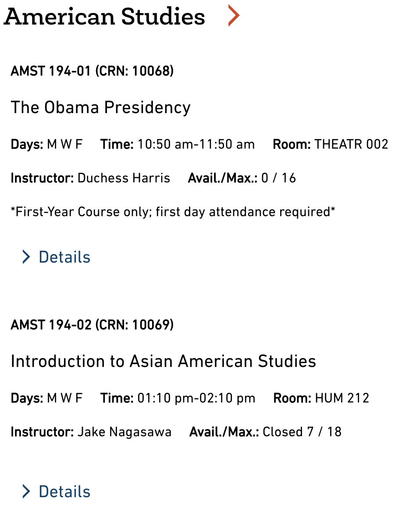Click the AMST 194-01 (CRN: 10068) course code
Viewport: 420px width, 527px height.
(92, 71)
